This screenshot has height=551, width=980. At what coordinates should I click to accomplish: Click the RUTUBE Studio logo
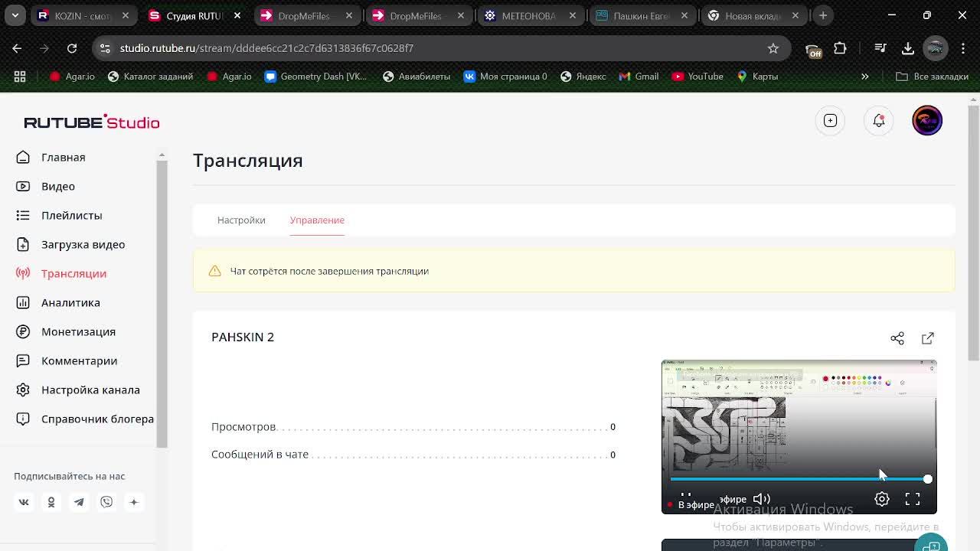[92, 122]
